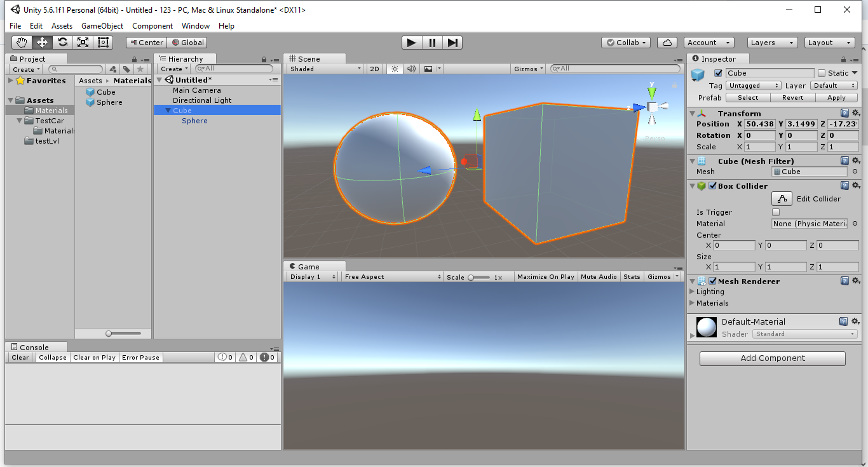Click Project search by label icon
The width and height of the screenshot is (868, 467).
(126, 69)
